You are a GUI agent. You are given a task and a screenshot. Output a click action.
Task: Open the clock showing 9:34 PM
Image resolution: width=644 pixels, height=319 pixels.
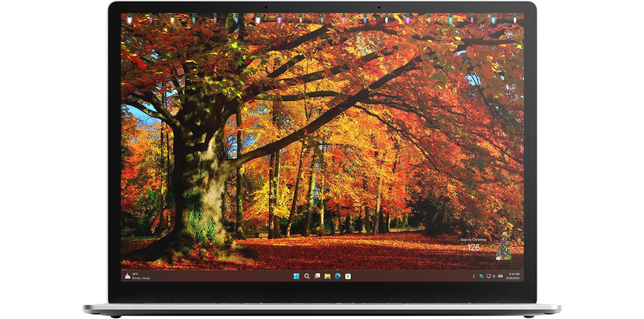[513, 276]
